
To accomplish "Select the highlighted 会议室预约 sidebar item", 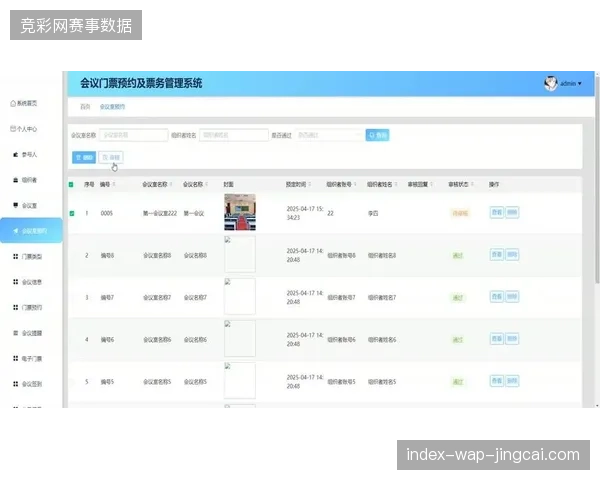I will [31, 231].
